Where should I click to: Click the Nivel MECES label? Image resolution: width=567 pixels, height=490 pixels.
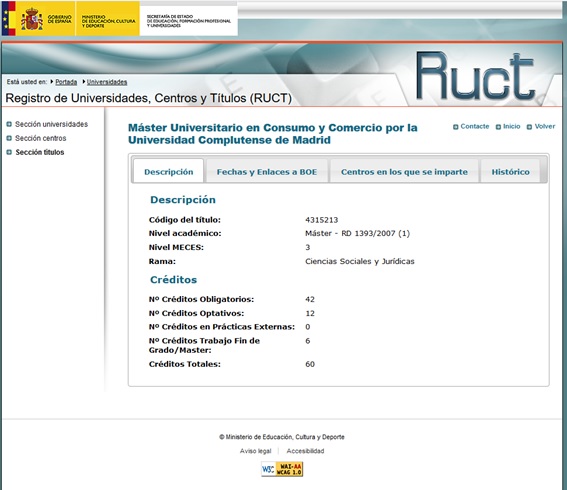tap(176, 247)
